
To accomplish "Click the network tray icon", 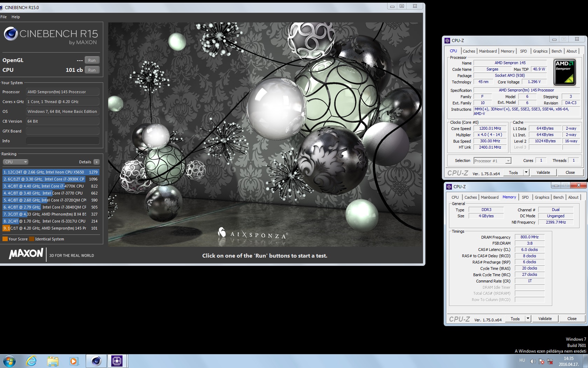I will coord(550,361).
